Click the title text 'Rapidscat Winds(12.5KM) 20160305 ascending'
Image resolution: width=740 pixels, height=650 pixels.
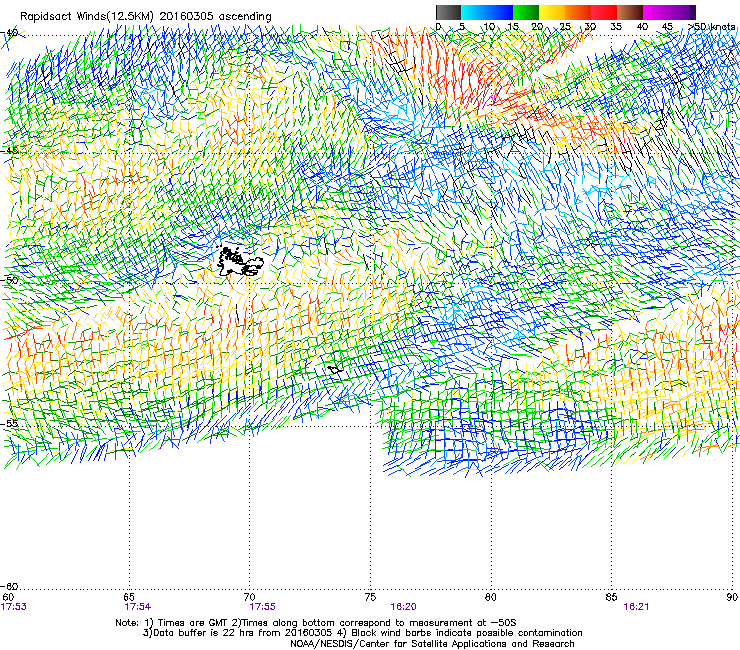pos(146,17)
